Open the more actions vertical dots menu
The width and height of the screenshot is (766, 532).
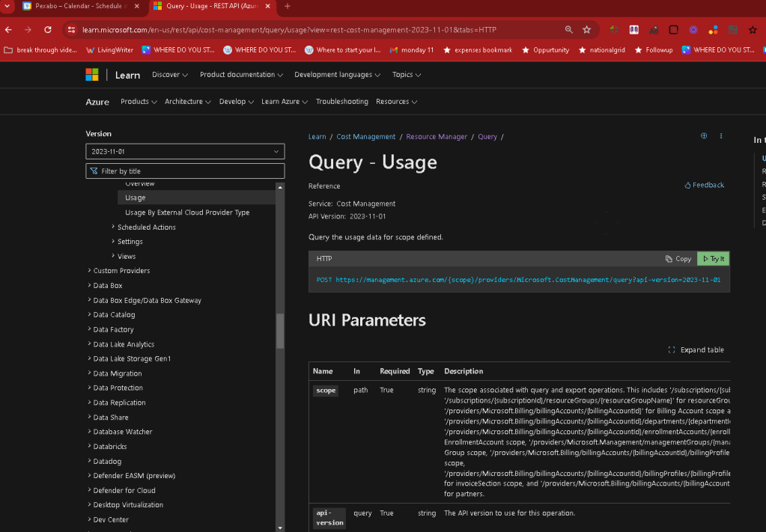click(721, 135)
